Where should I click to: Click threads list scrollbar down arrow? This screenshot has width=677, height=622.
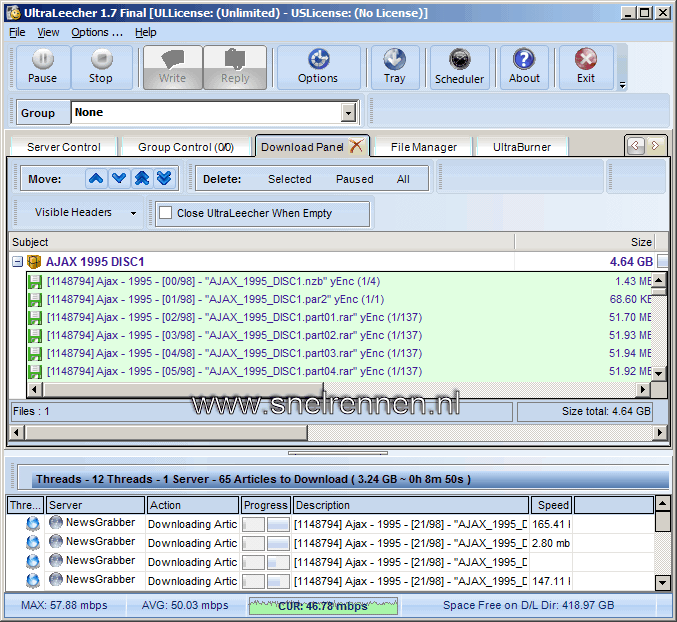tap(662, 583)
